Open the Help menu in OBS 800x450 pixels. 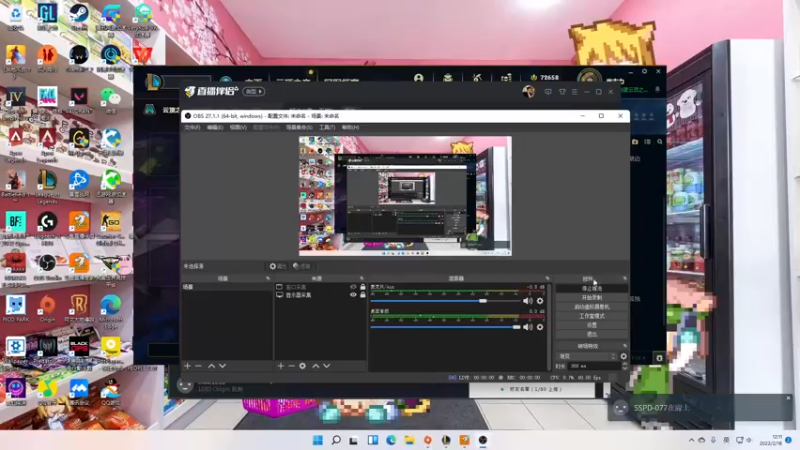click(x=351, y=128)
